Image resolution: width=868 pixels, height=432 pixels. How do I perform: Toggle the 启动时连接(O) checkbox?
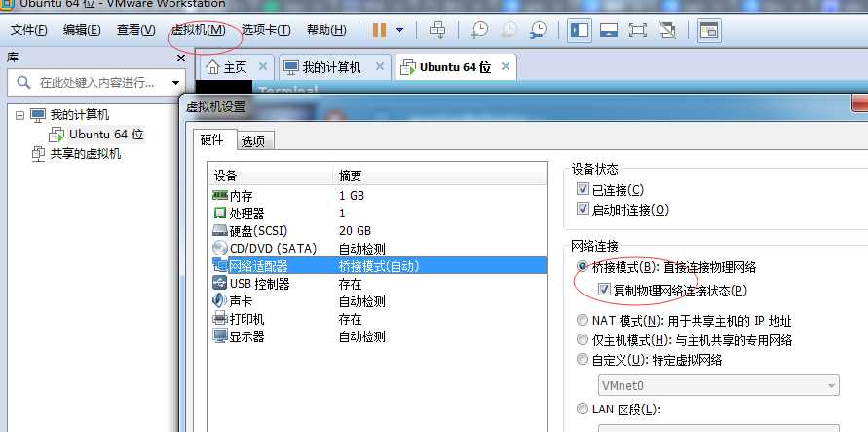(583, 209)
